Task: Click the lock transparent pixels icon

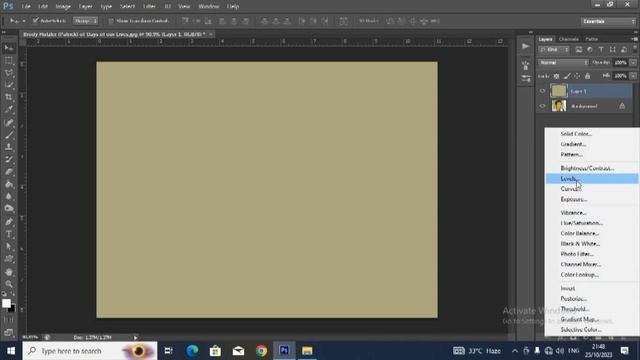Action: pos(556,76)
